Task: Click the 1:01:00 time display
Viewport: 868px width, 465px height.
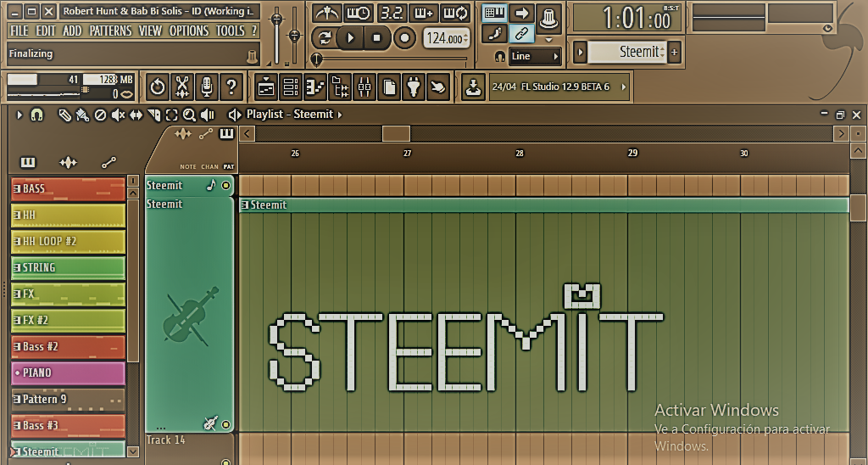Action: (628, 18)
